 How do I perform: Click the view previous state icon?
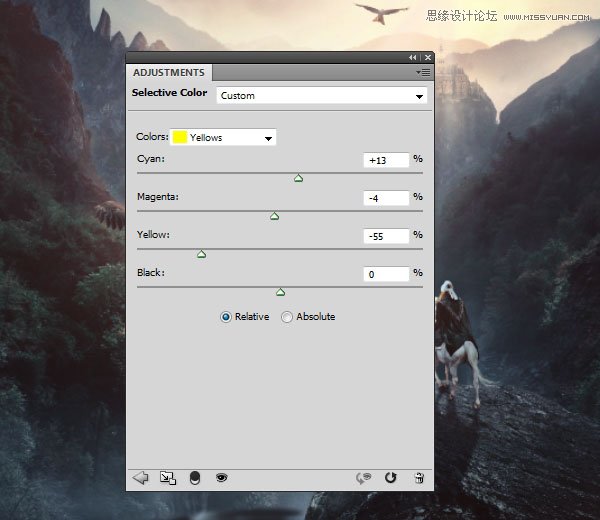click(363, 478)
